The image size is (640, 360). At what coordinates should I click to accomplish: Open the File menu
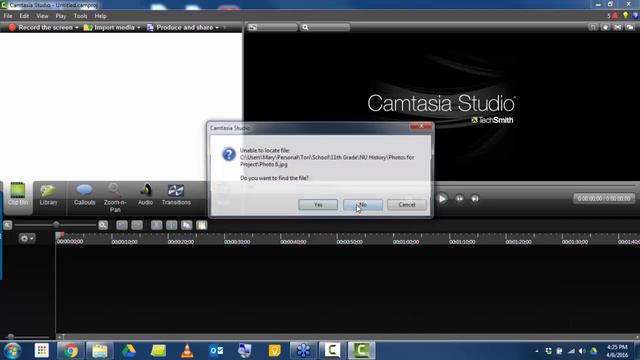[8, 16]
